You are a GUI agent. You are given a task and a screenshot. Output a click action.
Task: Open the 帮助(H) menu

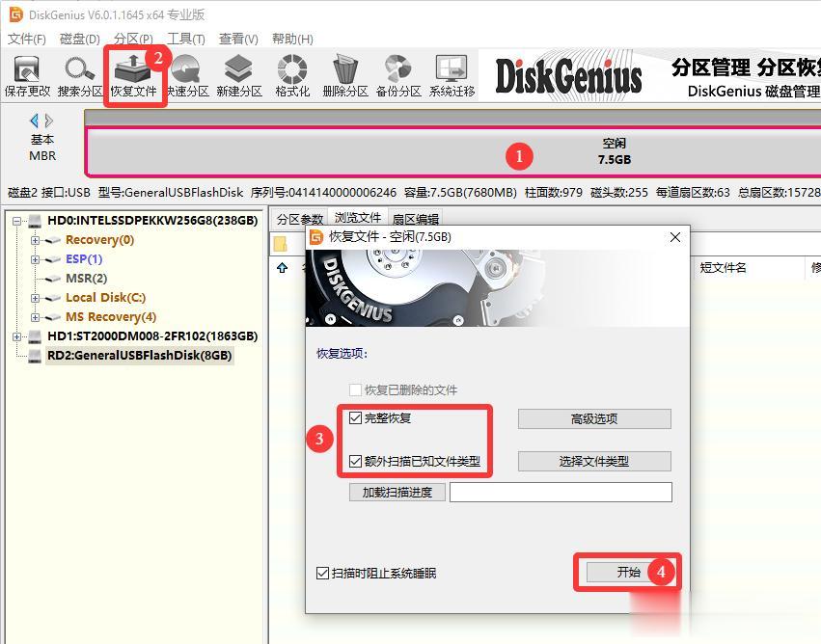292,39
